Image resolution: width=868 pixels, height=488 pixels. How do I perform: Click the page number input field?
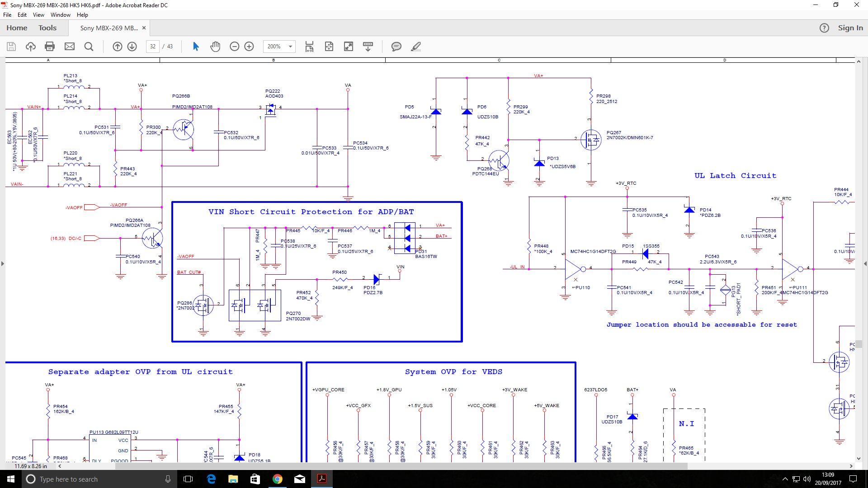click(153, 47)
